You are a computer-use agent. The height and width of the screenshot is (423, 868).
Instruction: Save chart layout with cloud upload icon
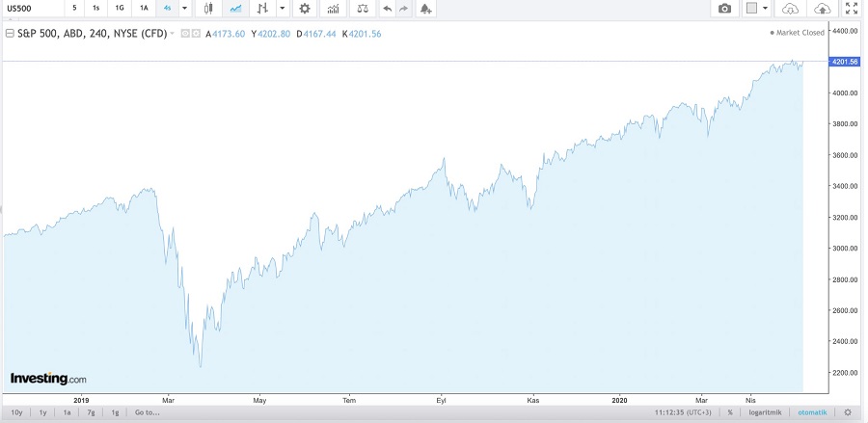point(823,9)
